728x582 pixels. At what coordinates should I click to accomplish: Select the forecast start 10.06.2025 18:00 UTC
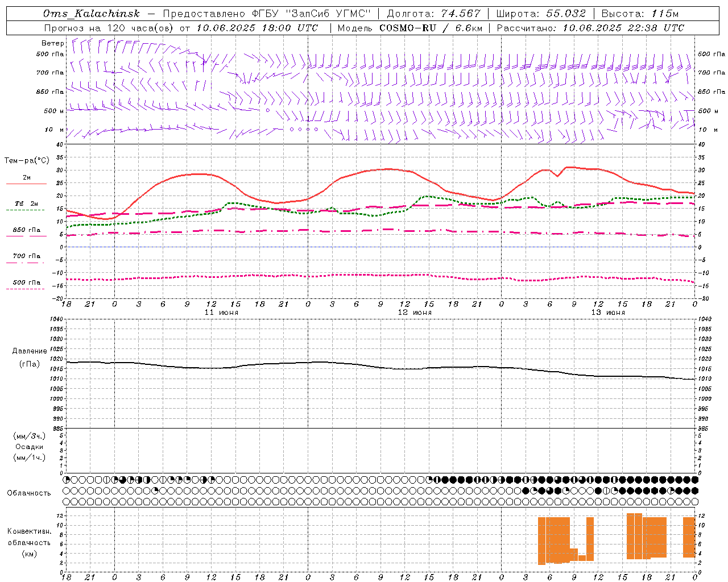click(257, 28)
